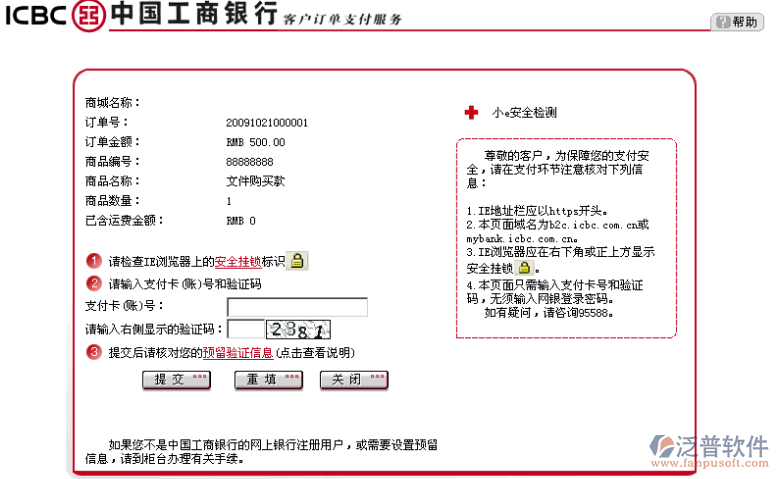Viewport: 779px width, 479px height.
Task: Click the padlock icon in safety tips box
Action: (x=524, y=268)
